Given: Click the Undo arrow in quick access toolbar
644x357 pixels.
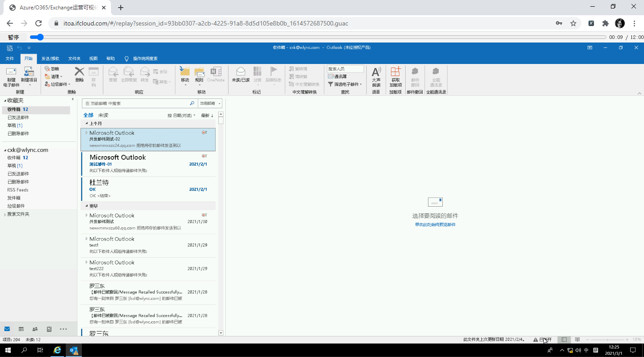Looking at the screenshot, I should tap(19, 47).
